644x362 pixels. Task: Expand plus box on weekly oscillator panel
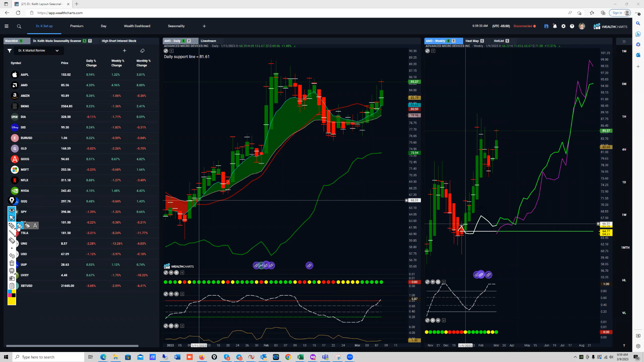(444, 282)
